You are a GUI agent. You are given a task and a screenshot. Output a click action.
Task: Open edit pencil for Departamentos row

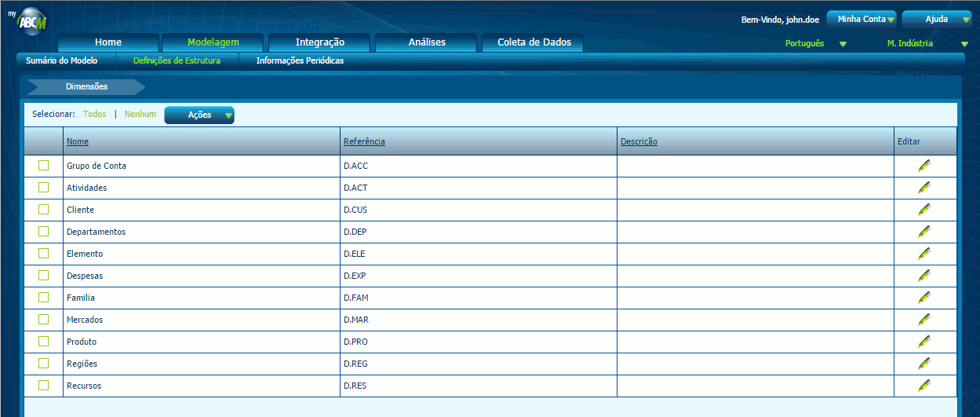[924, 232]
